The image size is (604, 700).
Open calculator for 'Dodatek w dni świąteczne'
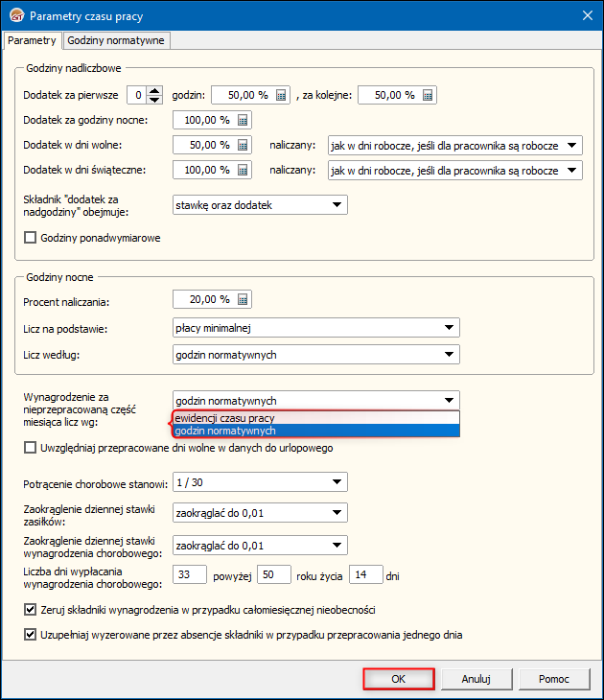click(x=243, y=170)
